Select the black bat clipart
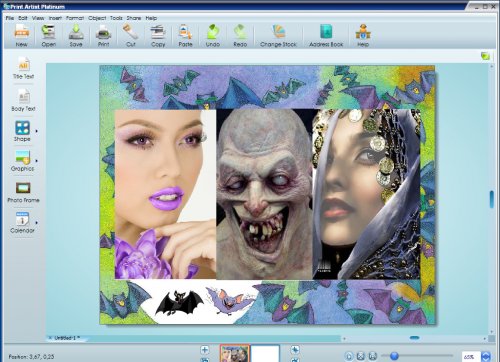Viewport: 500px width, 362px height. tap(179, 303)
